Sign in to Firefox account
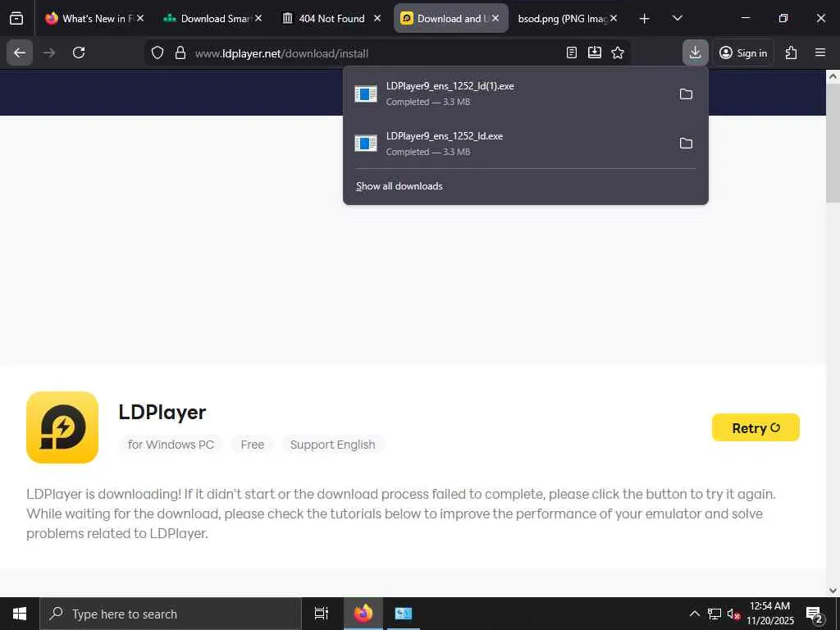This screenshot has height=630, width=840. coord(743,52)
